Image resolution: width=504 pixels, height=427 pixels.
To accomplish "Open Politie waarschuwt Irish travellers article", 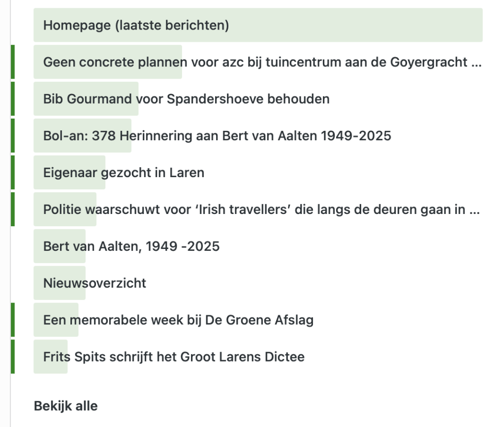I will 256,210.
